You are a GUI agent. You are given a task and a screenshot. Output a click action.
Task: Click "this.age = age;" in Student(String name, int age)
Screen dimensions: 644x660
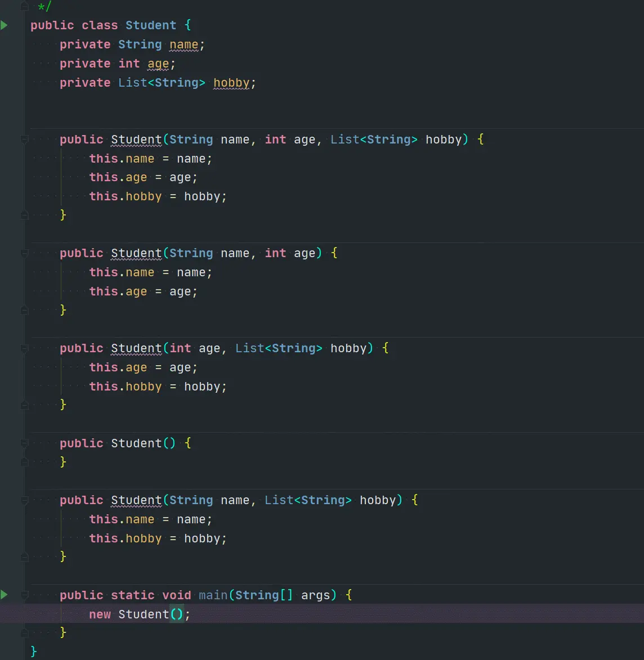click(143, 291)
